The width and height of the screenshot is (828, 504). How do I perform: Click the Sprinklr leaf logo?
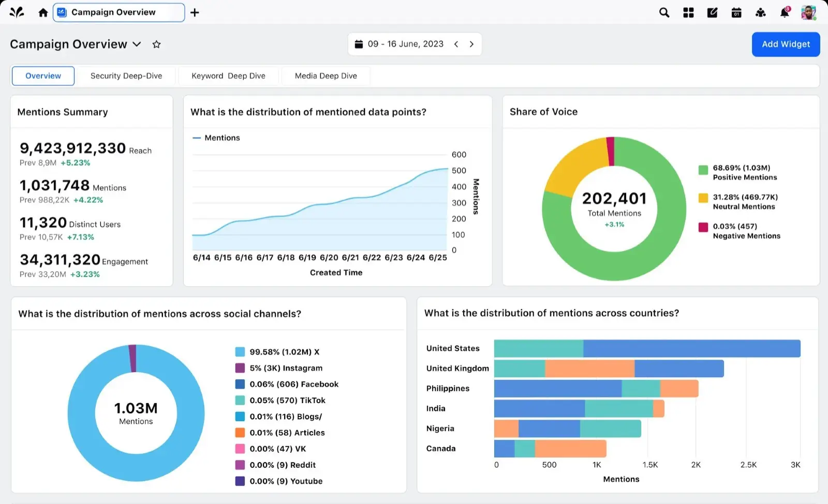pyautogui.click(x=17, y=12)
